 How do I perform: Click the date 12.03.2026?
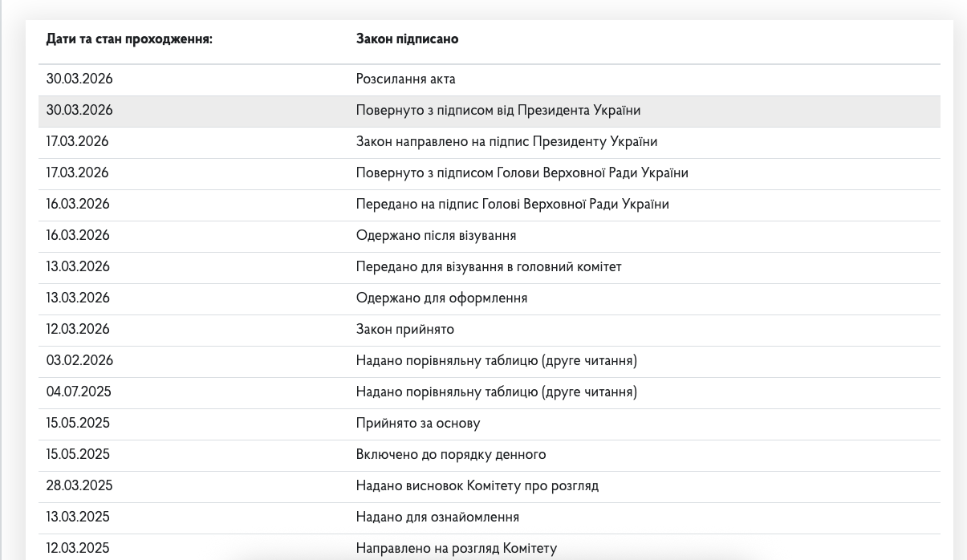pyautogui.click(x=78, y=330)
